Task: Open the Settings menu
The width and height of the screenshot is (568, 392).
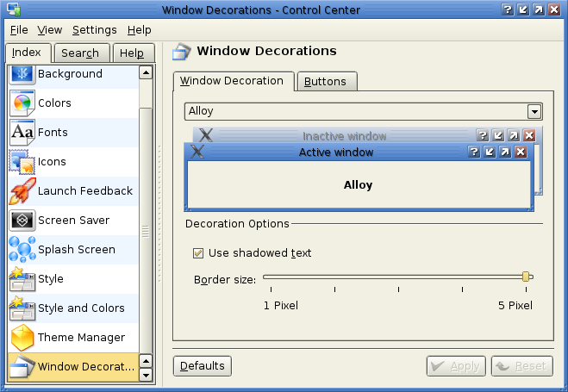Action: coord(95,30)
